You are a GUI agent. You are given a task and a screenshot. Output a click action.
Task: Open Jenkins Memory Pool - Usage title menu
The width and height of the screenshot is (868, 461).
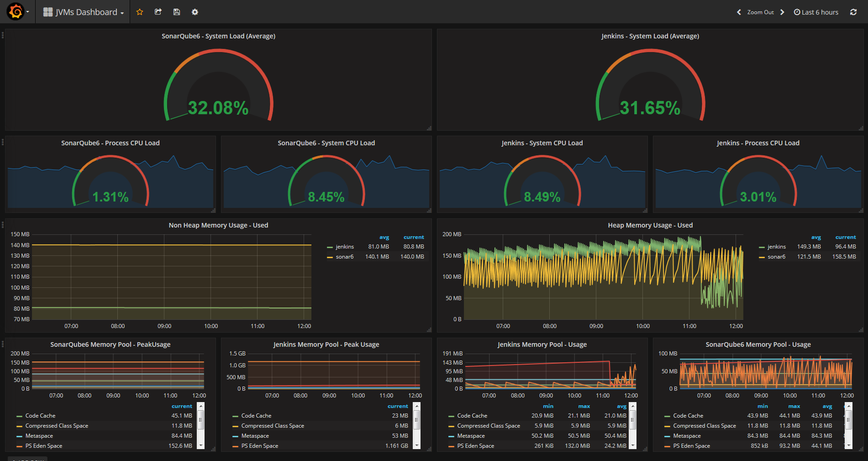[542, 344]
